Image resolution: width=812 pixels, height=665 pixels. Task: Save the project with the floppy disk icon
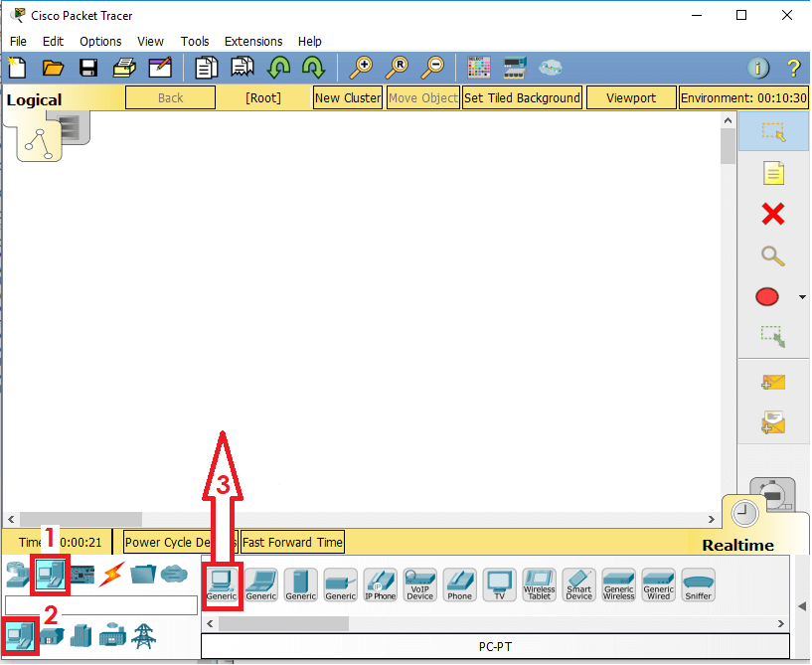[x=88, y=68]
